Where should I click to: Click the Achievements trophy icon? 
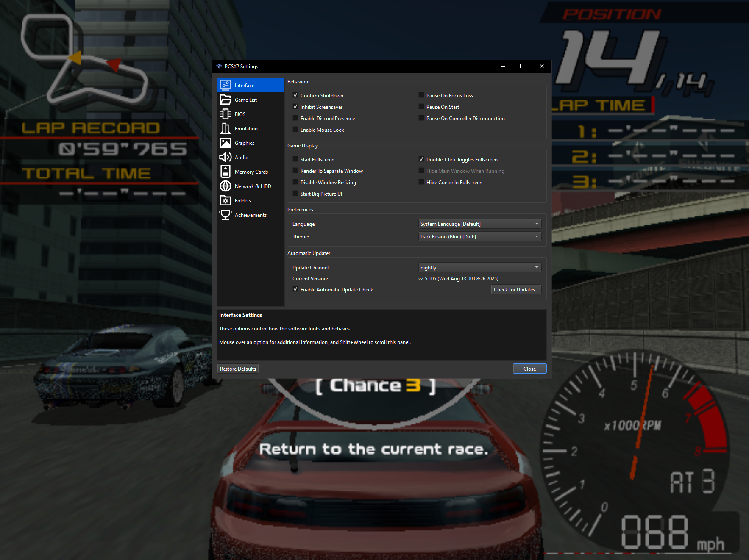coord(226,215)
